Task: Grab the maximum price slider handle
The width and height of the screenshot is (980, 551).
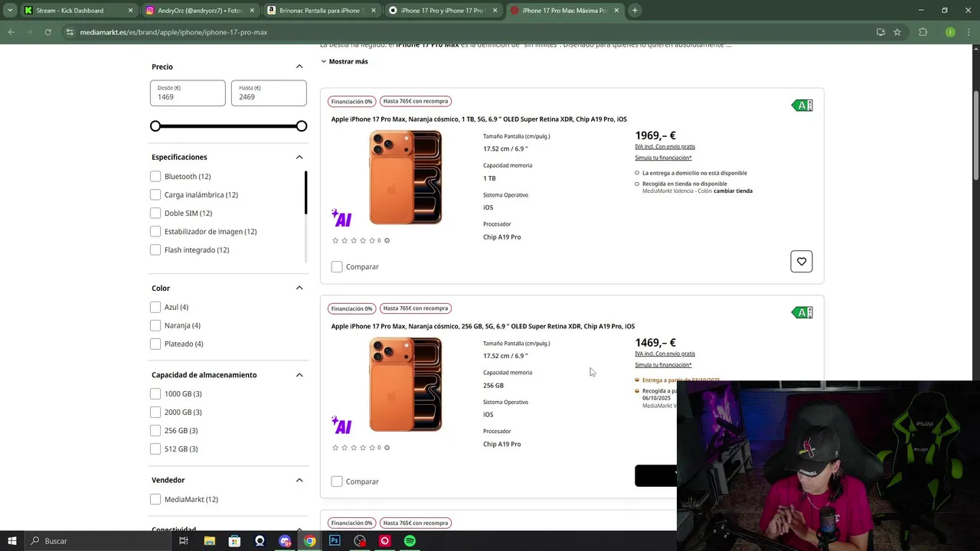Action: (x=302, y=126)
